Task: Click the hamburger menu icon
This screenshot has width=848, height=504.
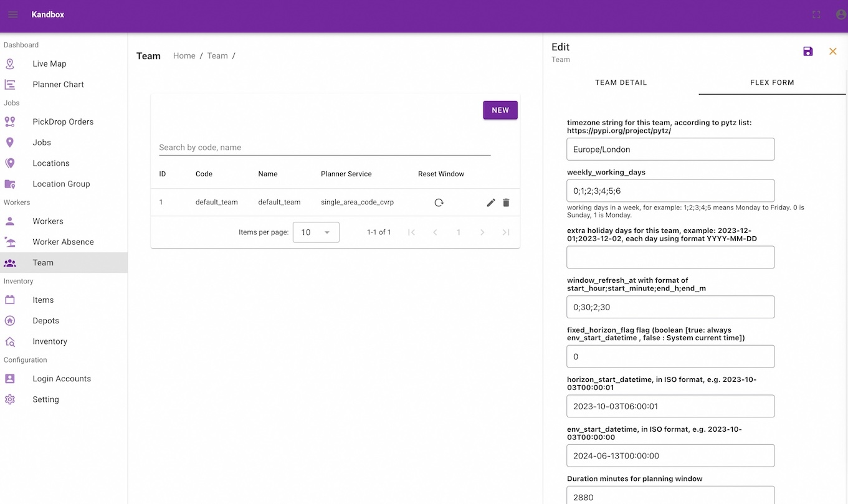Action: click(13, 14)
